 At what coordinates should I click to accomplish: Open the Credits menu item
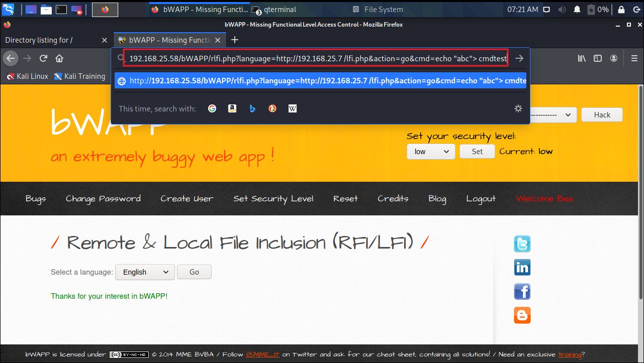[x=393, y=199]
